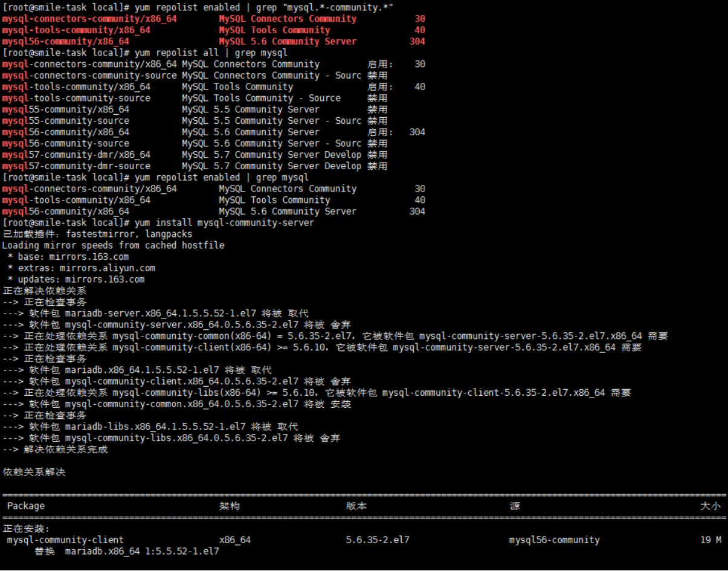Click the command yum repolist all | grep mysql
This screenshot has height=571, width=728.
211,53
